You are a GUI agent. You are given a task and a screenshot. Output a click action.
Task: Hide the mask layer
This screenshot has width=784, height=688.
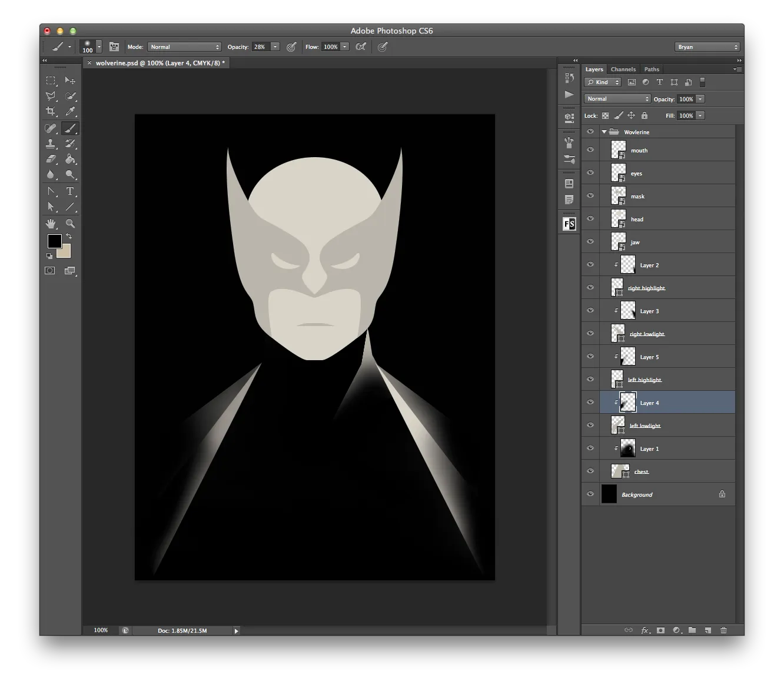(590, 196)
